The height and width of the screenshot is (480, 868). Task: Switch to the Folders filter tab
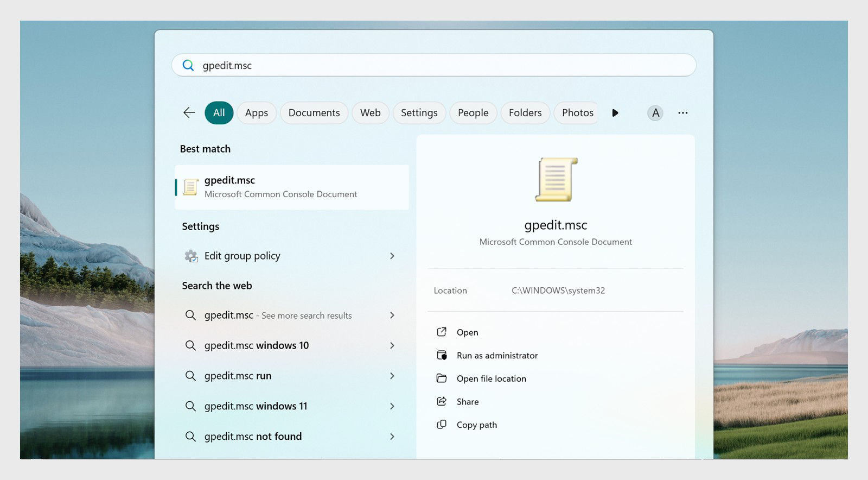point(525,113)
